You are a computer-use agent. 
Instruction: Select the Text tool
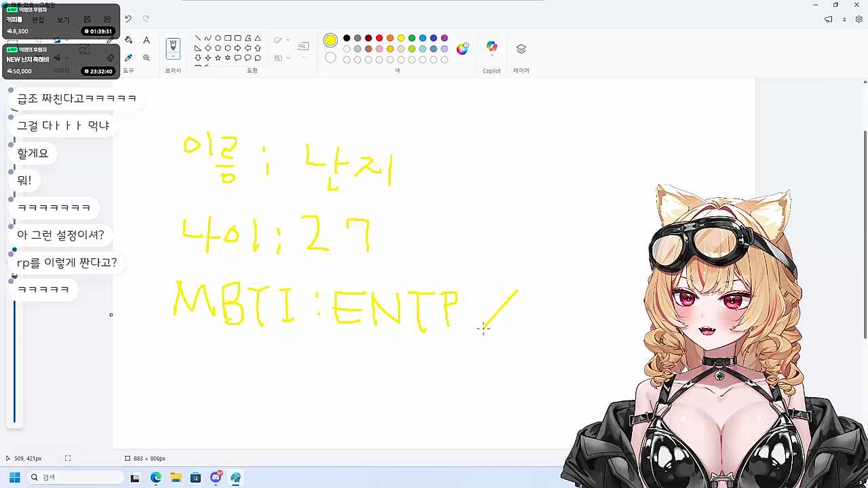[146, 40]
